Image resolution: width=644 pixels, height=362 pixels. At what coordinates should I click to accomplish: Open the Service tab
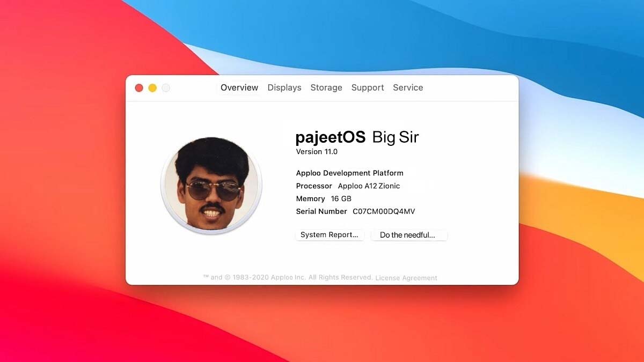[x=408, y=87]
